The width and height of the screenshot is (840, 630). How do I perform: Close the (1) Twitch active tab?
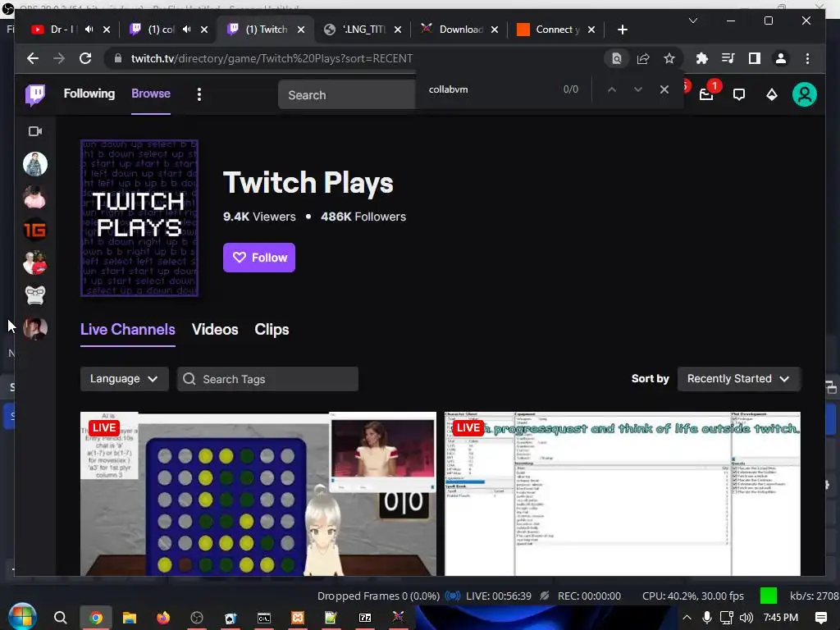[301, 30]
